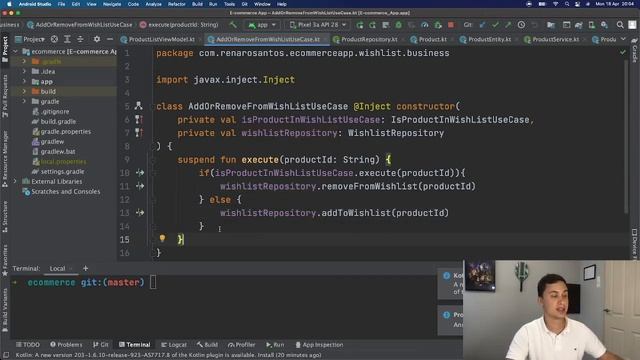Screen dimensions: 640x360
Task: Add a new terminal tab with plus
Action: coord(85,268)
